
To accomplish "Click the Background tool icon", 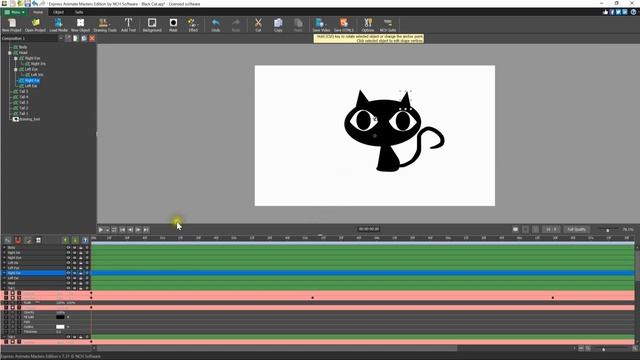I will tap(152, 24).
